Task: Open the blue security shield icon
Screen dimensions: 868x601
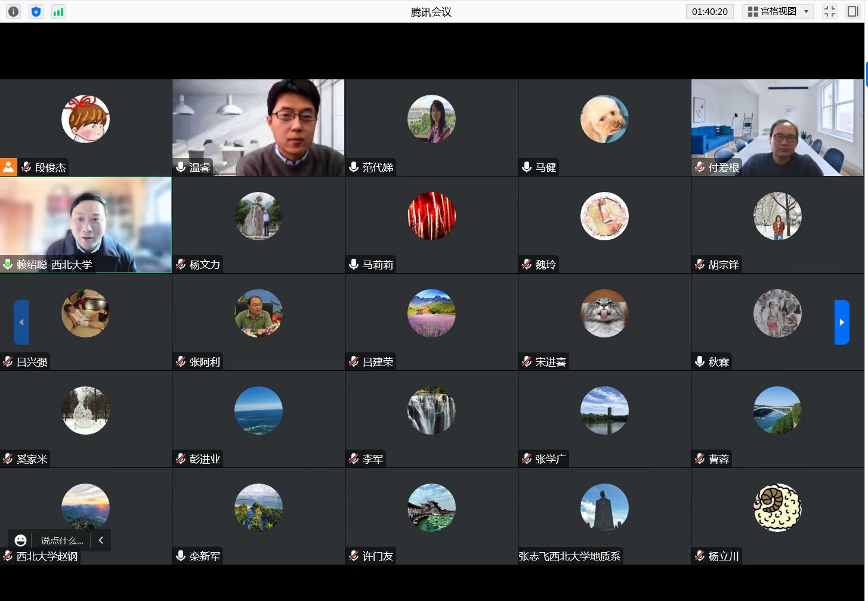Action: (36, 11)
